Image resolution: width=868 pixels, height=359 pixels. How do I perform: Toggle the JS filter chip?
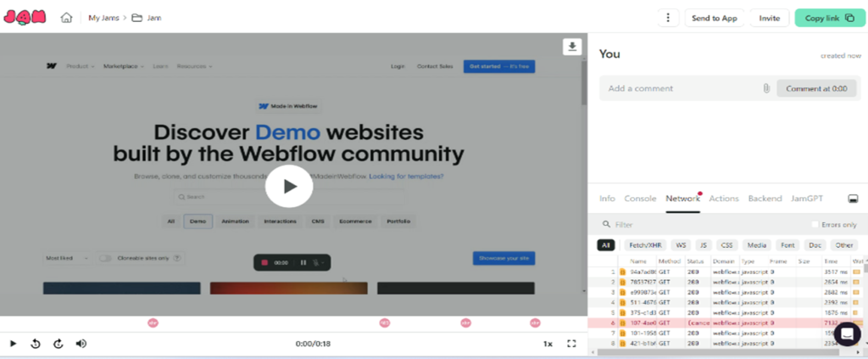point(704,245)
